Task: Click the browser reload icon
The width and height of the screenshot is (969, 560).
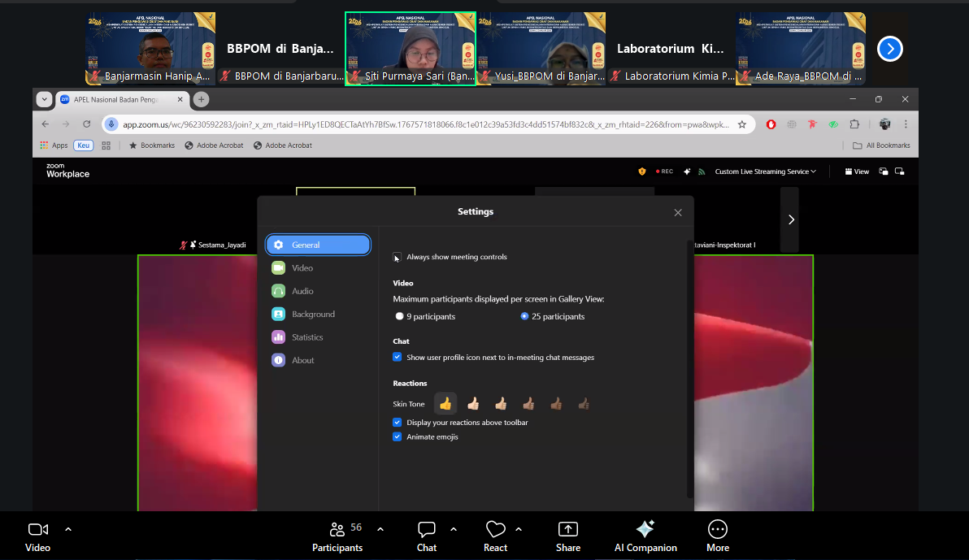Action: [87, 124]
